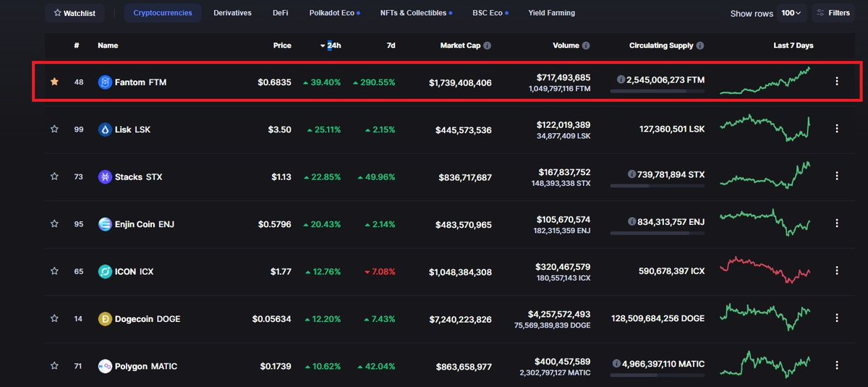Image resolution: width=868 pixels, height=387 pixels.
Task: Open the three-dot menu for Stacks
Action: pyautogui.click(x=837, y=176)
